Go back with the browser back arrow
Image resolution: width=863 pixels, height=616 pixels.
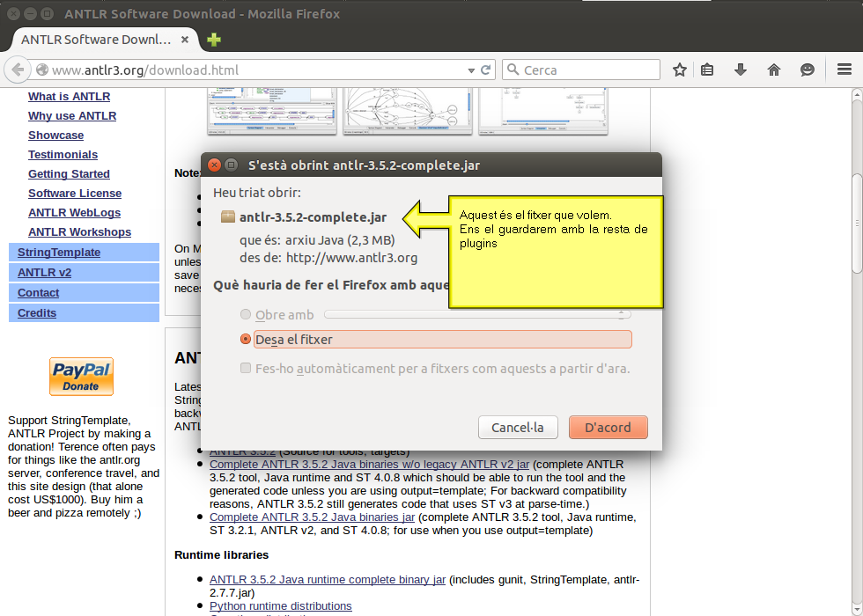[x=17, y=70]
